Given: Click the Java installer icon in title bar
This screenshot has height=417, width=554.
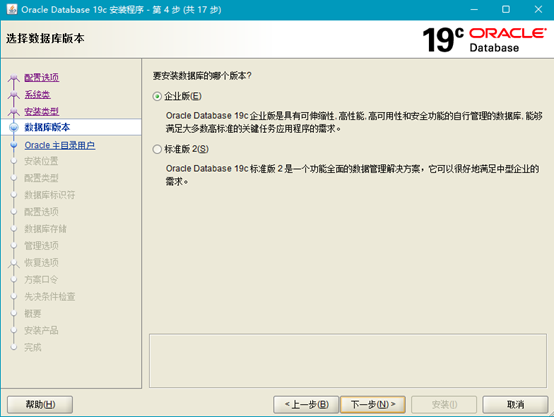Looking at the screenshot, I should click(12, 9).
